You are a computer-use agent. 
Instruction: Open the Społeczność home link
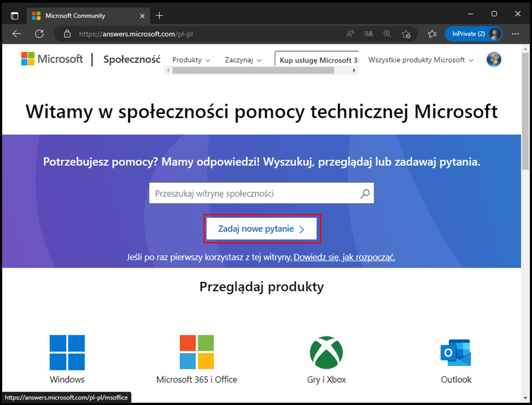click(132, 59)
